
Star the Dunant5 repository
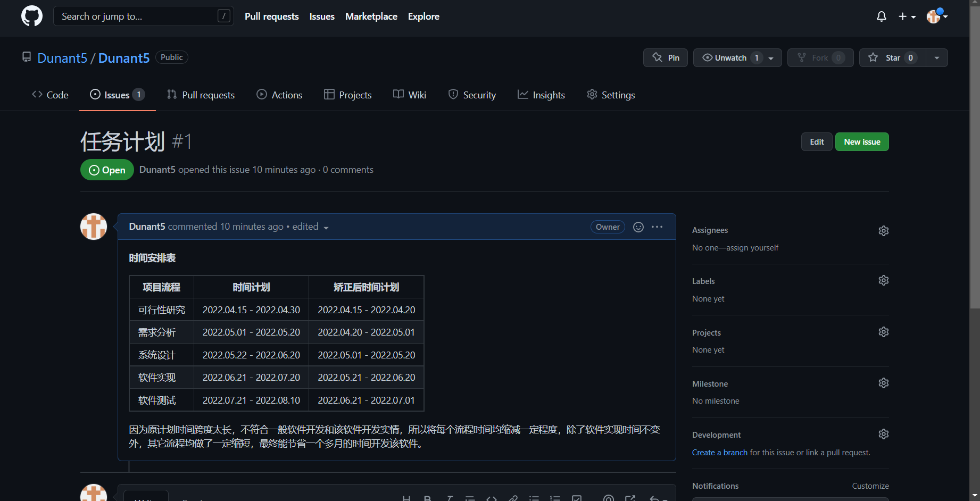pos(892,57)
